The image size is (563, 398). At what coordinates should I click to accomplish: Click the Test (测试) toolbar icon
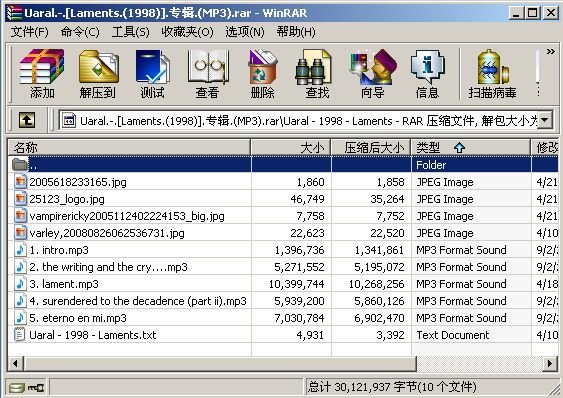click(152, 67)
